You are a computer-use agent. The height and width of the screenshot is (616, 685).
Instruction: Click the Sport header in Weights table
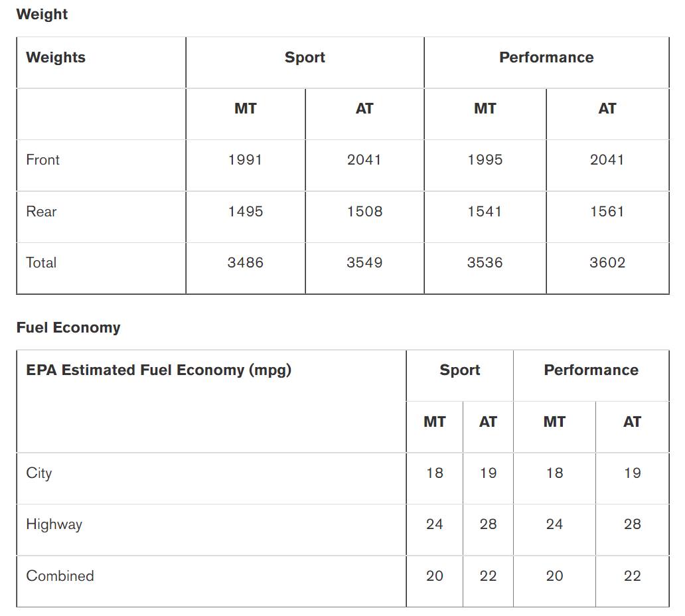pyautogui.click(x=305, y=57)
